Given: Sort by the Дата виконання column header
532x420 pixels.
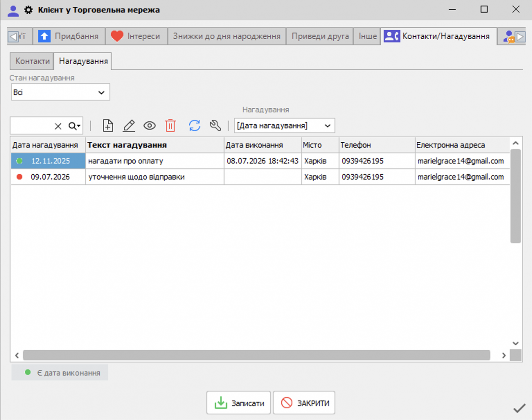Looking at the screenshot, I should point(263,145).
